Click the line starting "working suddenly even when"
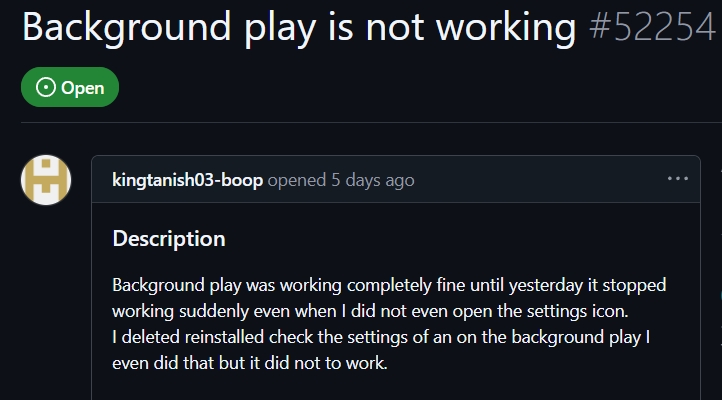The height and width of the screenshot is (400, 722). coord(370,311)
